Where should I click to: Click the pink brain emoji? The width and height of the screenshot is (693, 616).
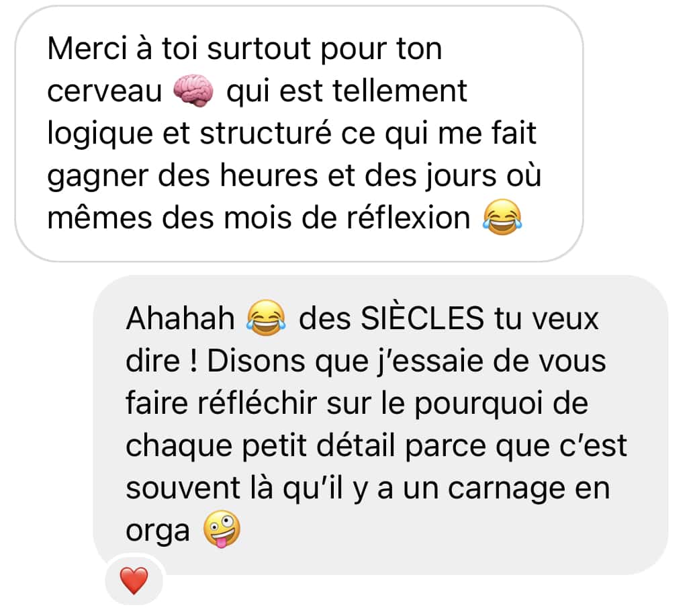click(193, 91)
